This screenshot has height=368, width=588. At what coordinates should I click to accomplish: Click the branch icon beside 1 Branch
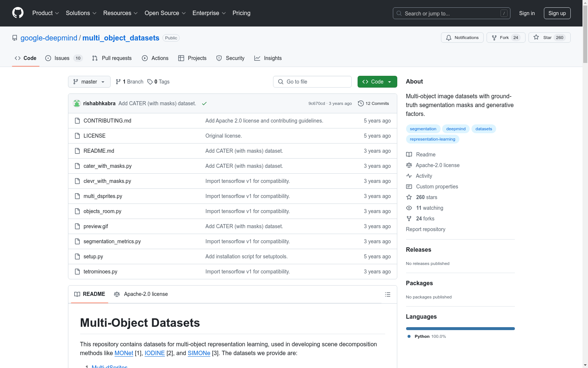click(118, 82)
